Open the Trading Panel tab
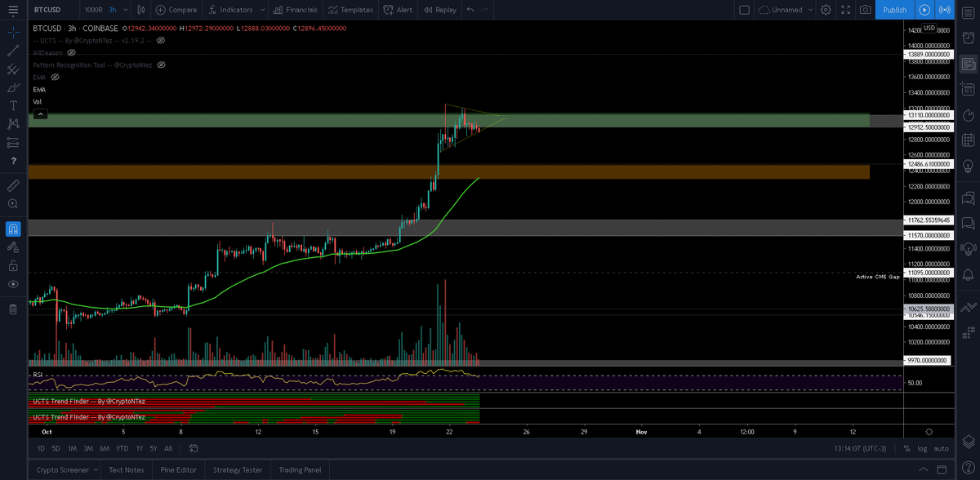This screenshot has width=980, height=480. tap(300, 469)
